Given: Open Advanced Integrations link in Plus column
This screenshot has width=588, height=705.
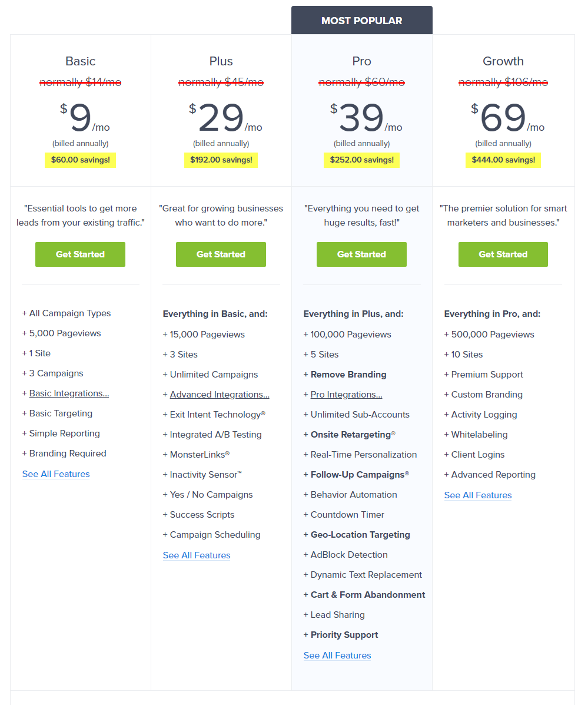Looking at the screenshot, I should (x=220, y=394).
